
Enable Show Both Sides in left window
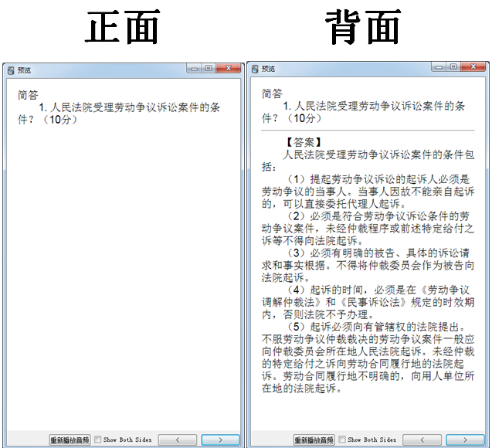pyautogui.click(x=98, y=440)
